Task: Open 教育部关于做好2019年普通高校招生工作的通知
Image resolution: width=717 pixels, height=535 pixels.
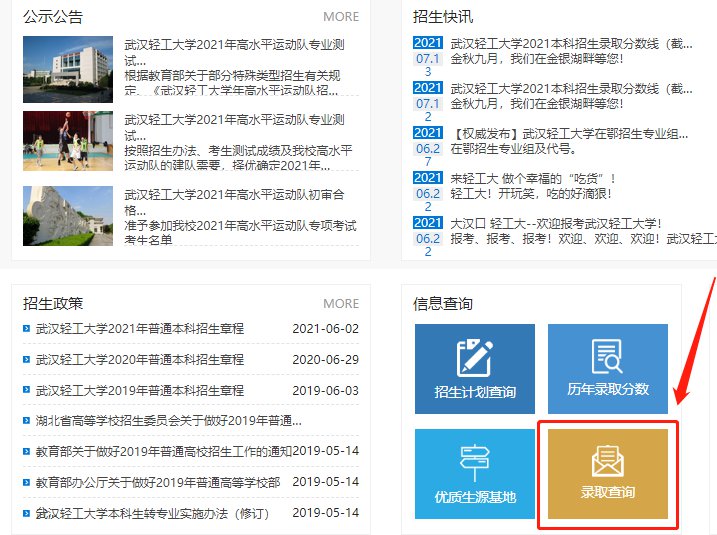Action: coord(164,451)
